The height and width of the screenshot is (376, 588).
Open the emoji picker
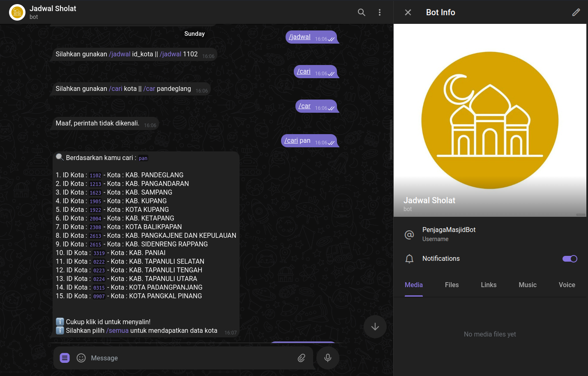[81, 358]
